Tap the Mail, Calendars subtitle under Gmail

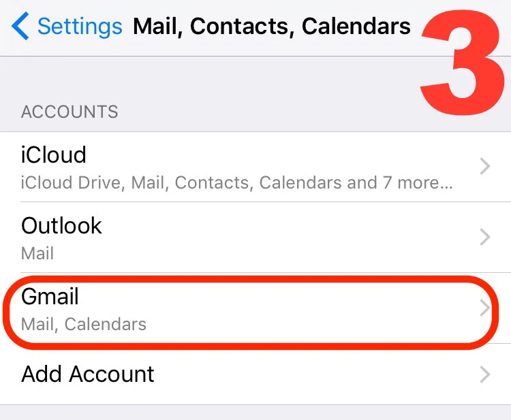[x=83, y=324]
